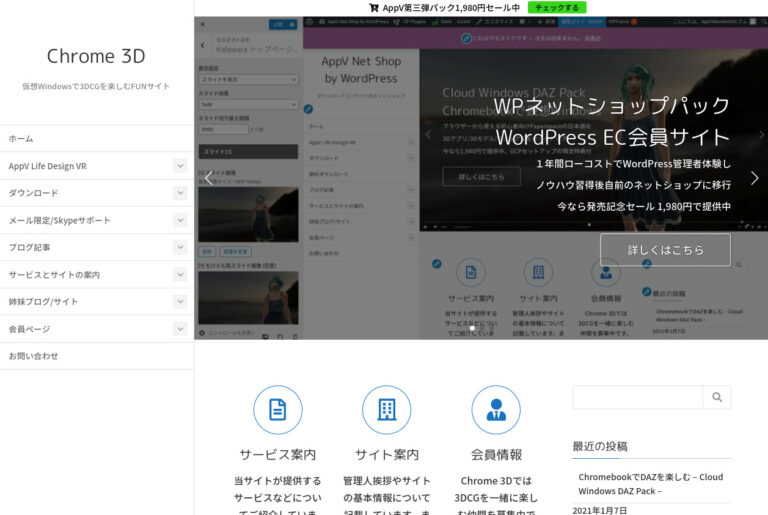Click the search magnifier button

717,397
